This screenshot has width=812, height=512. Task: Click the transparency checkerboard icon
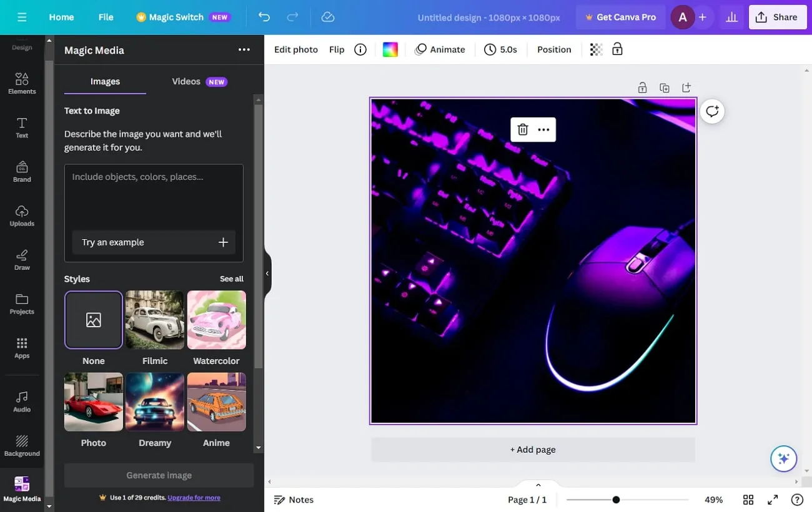[x=595, y=49]
